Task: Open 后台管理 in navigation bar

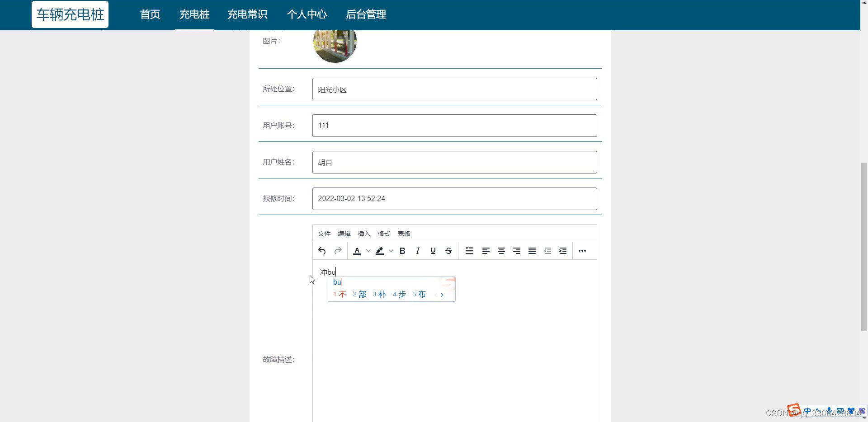Action: pos(366,14)
